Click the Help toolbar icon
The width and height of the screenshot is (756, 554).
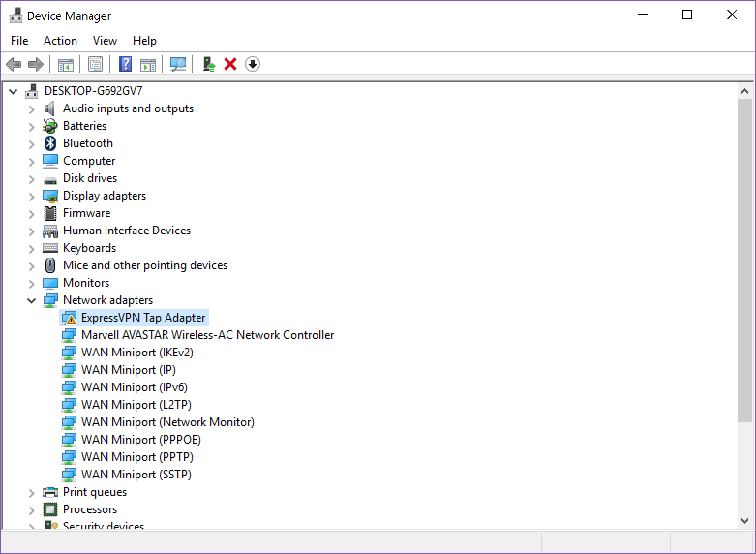click(x=125, y=63)
